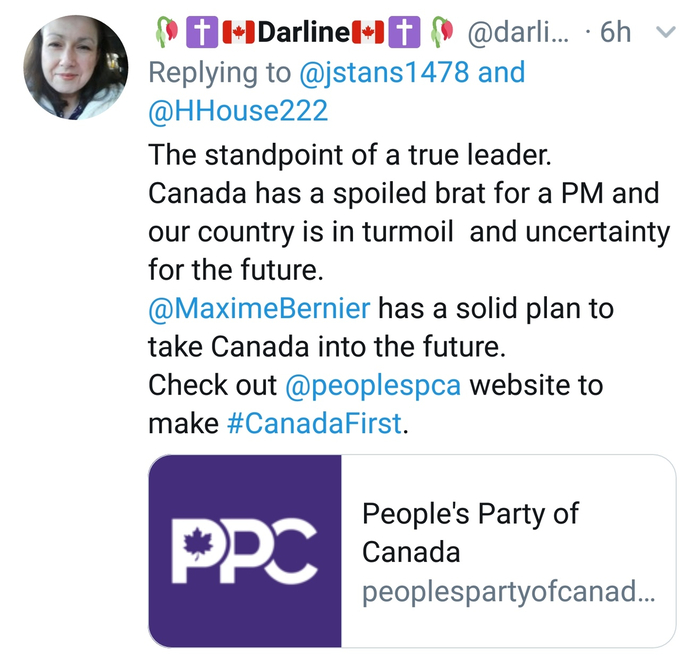This screenshot has width=700, height=660.
Task: Open the @peoplespca mention
Action: [373, 385]
